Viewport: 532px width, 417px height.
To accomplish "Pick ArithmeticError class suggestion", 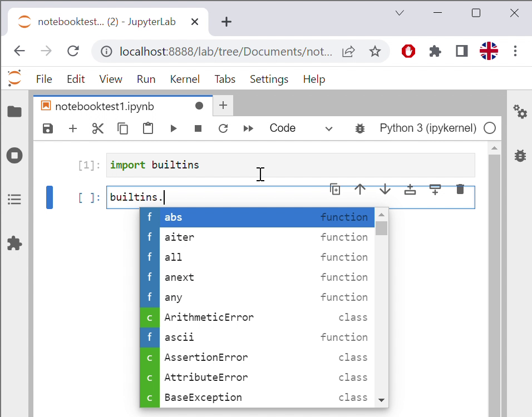I will click(x=257, y=317).
